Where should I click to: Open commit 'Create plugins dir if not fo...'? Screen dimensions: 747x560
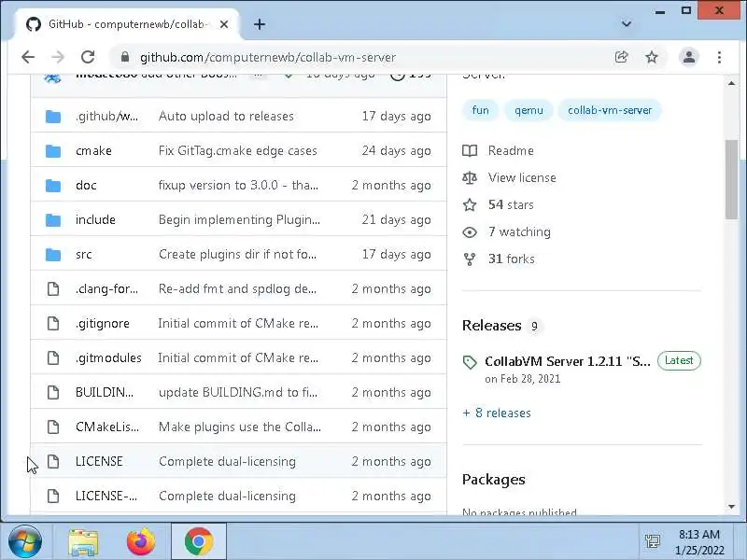pos(237,255)
